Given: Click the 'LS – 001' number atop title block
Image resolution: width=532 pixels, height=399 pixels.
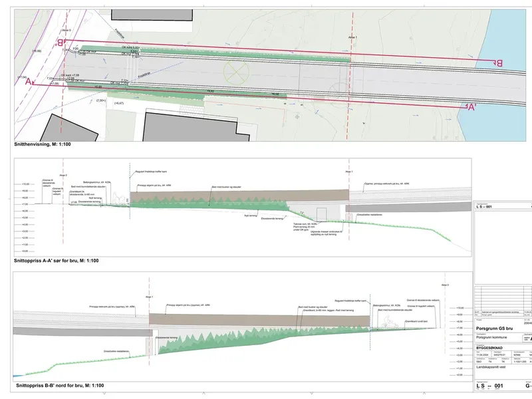Looking at the screenshot, I should 484,207.
